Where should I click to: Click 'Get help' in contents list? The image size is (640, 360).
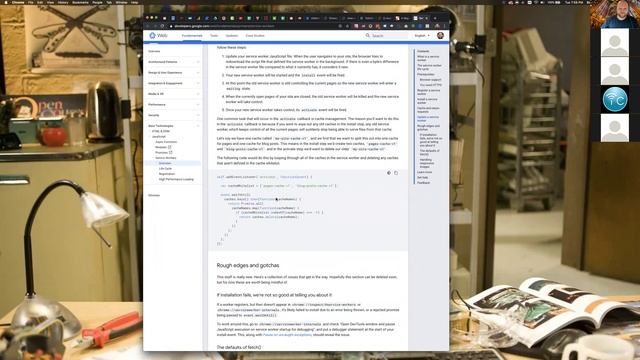(x=422, y=177)
